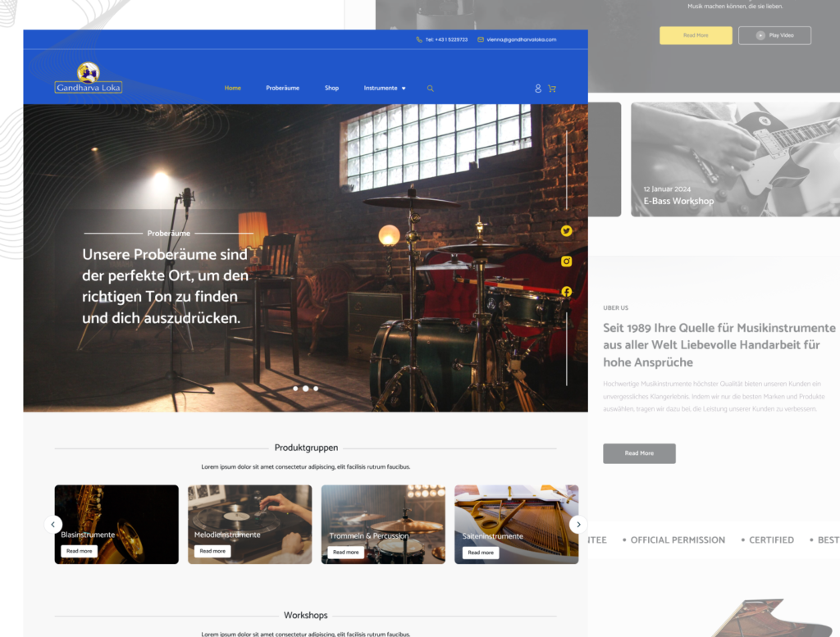Click the Instagram social icon

coord(566,262)
